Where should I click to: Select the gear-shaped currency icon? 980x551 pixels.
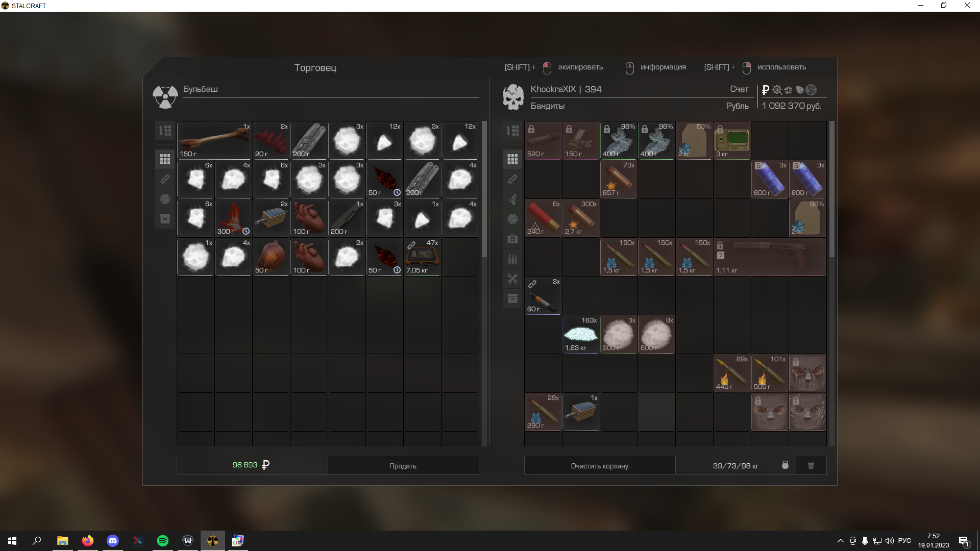point(777,90)
